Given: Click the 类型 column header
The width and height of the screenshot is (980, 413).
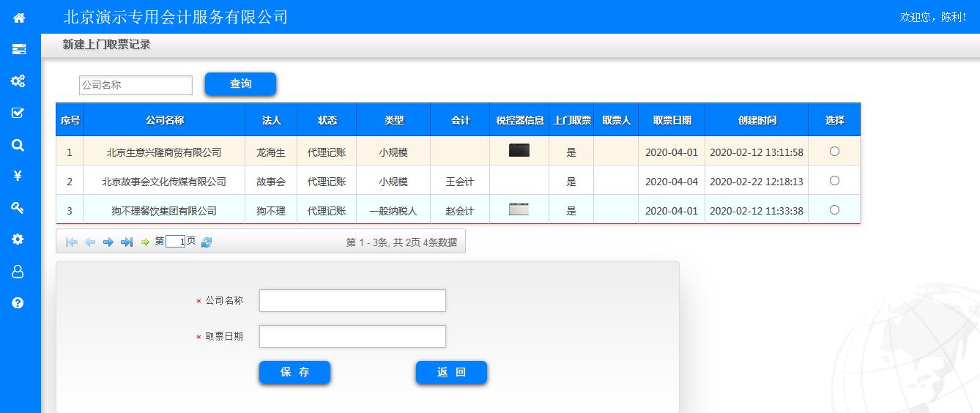Looking at the screenshot, I should coord(393,120).
